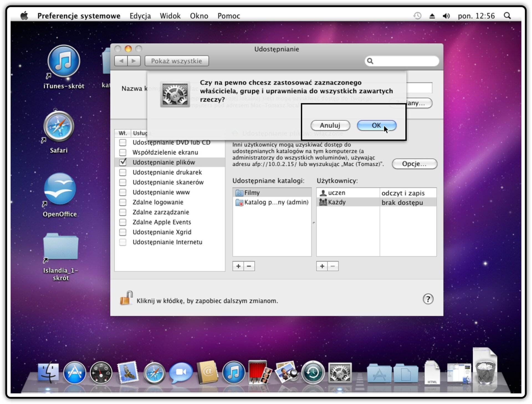Select user uczen in list

[348, 193]
